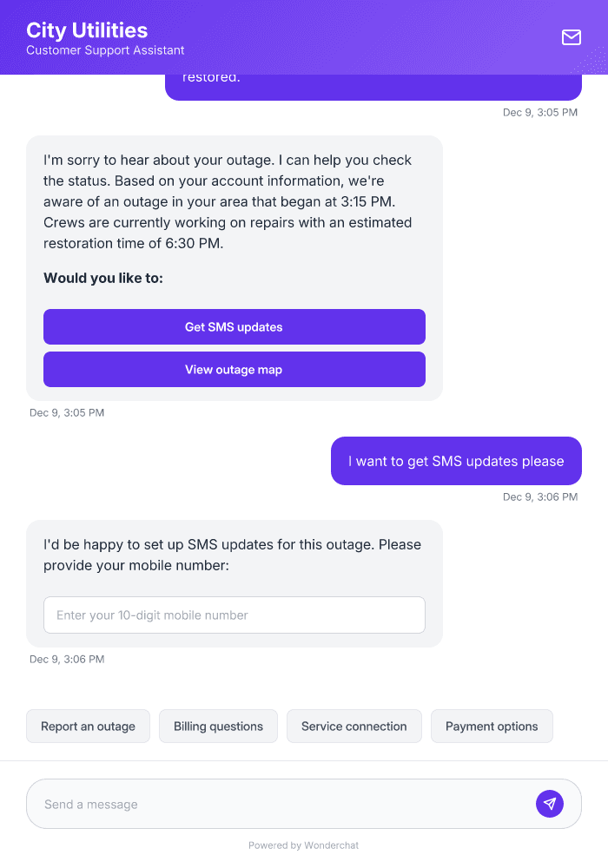608x868 pixels.
Task: Select the Payment options chip
Action: 492,726
